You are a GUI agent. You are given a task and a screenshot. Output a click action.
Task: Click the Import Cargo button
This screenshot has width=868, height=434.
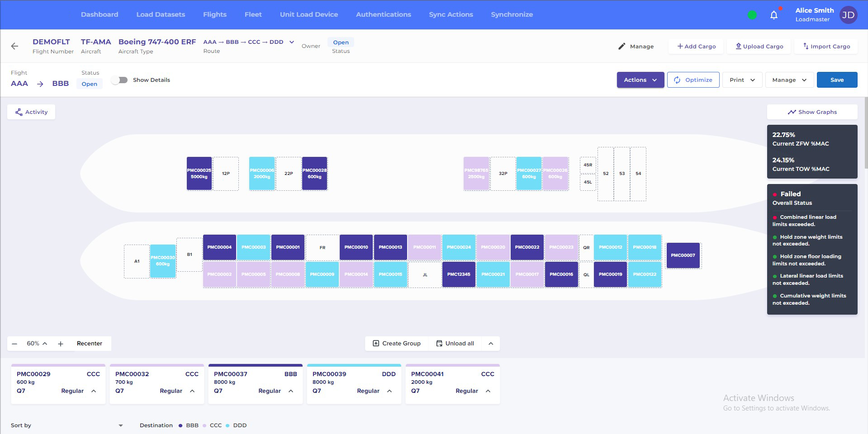tap(826, 46)
